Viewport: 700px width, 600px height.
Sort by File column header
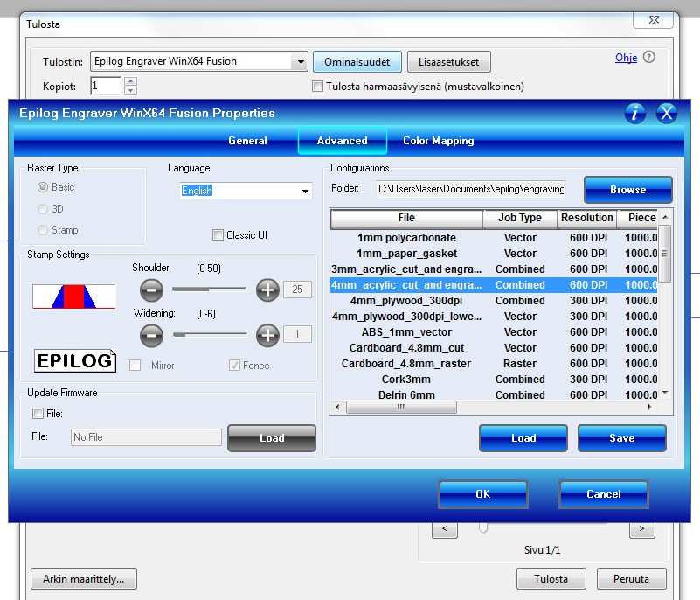[406, 218]
